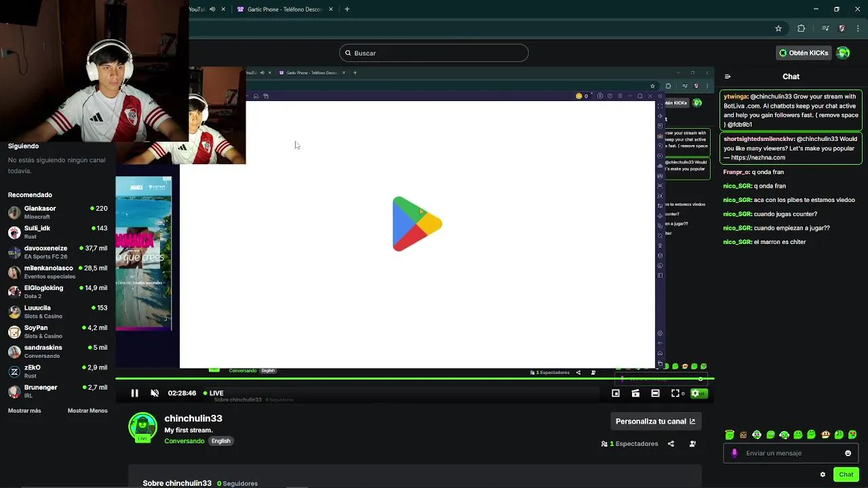Open chat settings gear icon
This screenshot has width=868, height=488.
tap(823, 474)
